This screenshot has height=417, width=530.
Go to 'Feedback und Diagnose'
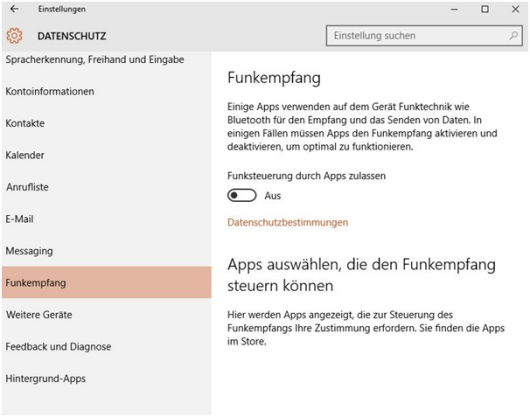[x=106, y=346]
